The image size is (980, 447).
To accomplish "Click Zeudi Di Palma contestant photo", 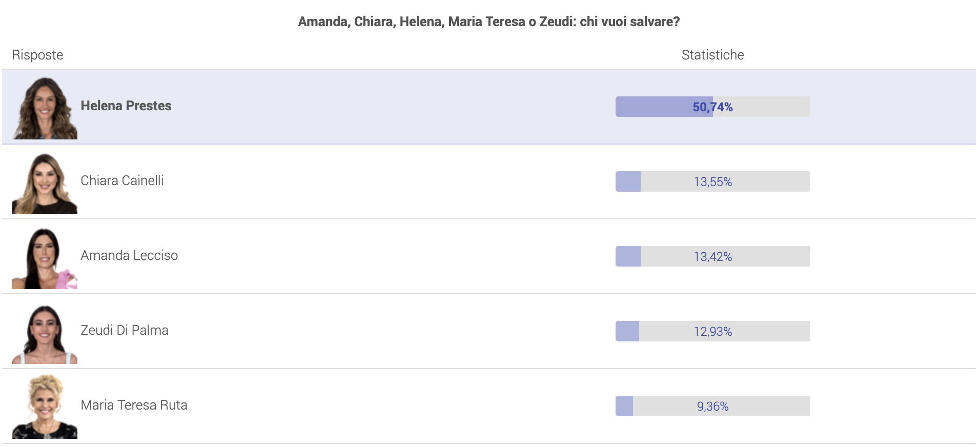I will coord(45,333).
